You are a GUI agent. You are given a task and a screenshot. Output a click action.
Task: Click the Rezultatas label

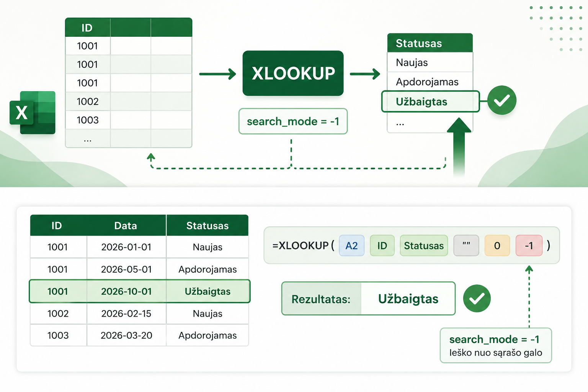(x=321, y=299)
